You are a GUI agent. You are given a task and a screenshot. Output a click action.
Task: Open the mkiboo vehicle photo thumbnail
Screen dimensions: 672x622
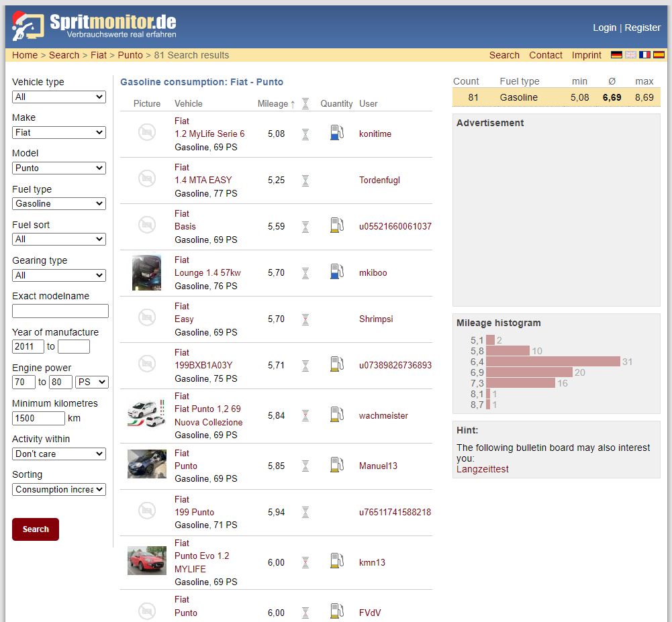point(146,273)
